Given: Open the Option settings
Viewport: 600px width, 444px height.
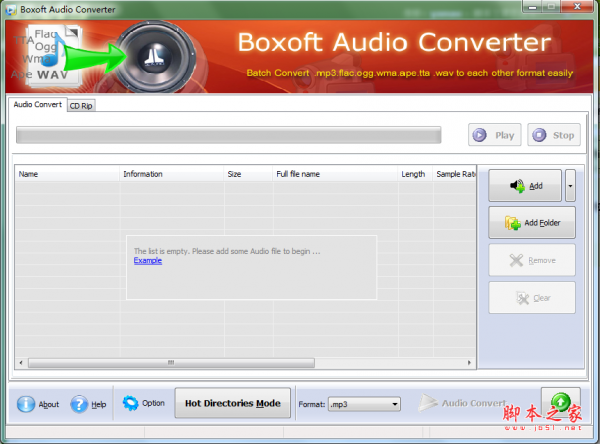Looking at the screenshot, I should (143, 403).
